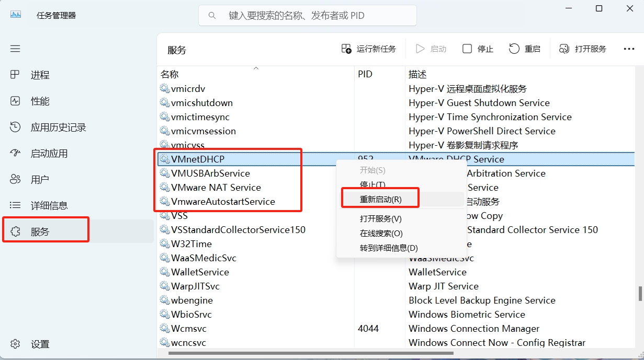Click the vertical scrollbar thumb
The width and height of the screenshot is (644, 360).
(x=640, y=293)
